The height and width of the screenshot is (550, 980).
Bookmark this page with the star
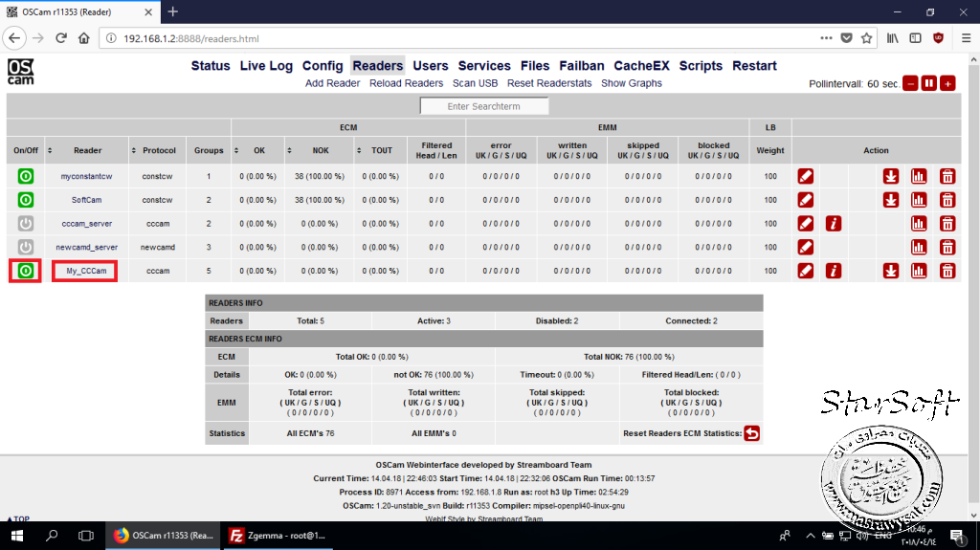pos(866,38)
